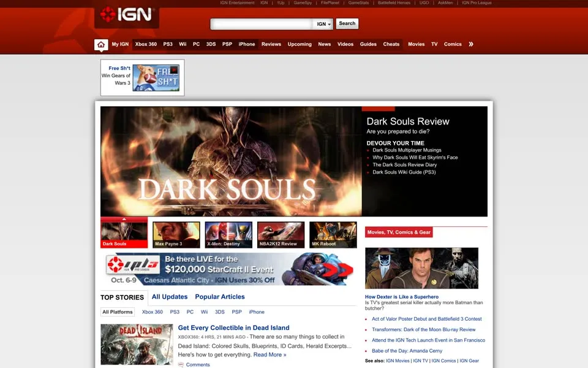Select the X-Men: Destiny carousel thumbnail

[228, 235]
